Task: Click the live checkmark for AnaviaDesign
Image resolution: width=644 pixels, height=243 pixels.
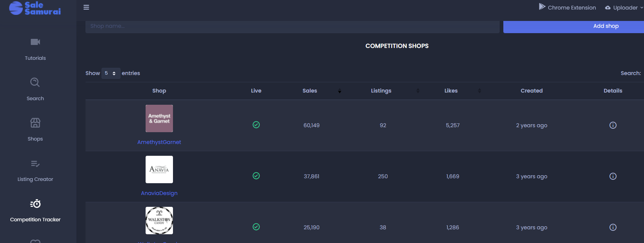Action: (256, 176)
